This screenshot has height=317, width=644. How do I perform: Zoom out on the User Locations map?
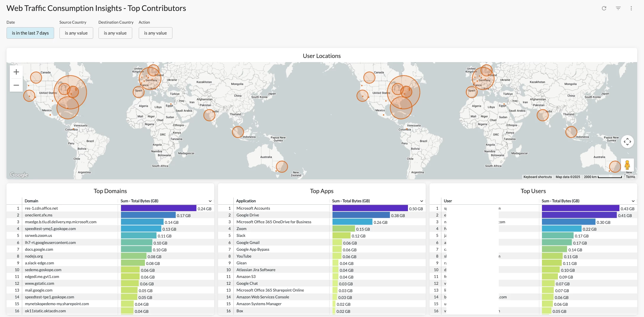[x=16, y=85]
